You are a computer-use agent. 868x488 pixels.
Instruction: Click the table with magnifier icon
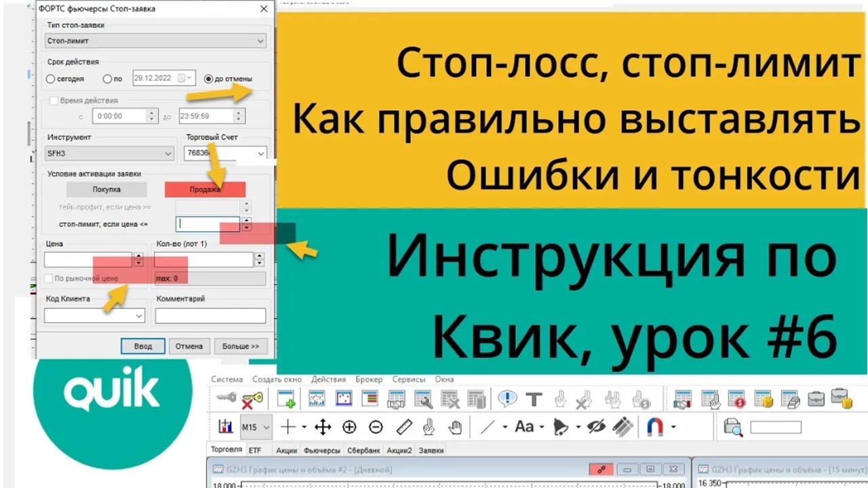(x=423, y=399)
